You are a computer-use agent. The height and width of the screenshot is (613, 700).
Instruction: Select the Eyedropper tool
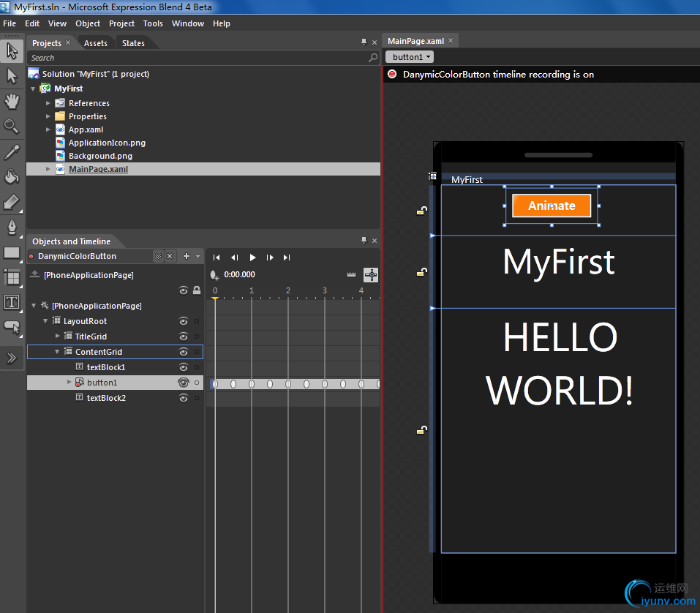12,152
